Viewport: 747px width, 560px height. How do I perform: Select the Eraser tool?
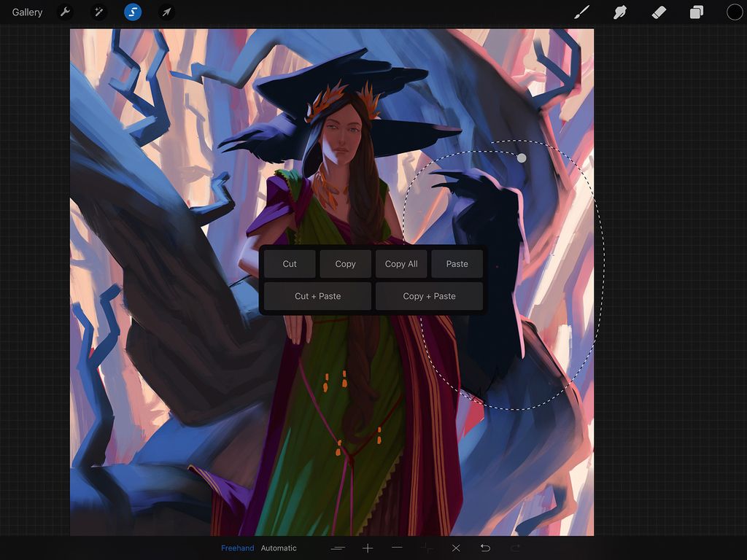point(658,12)
